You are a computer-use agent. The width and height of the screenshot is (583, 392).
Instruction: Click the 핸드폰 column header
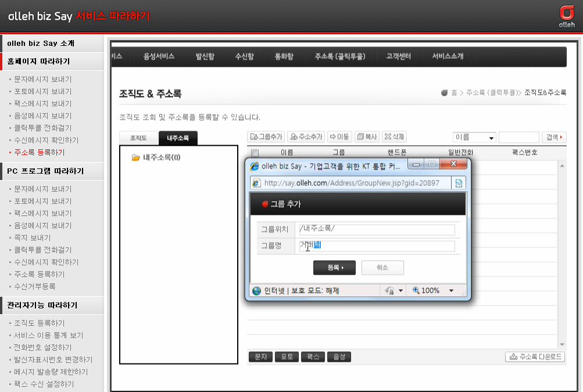[397, 152]
